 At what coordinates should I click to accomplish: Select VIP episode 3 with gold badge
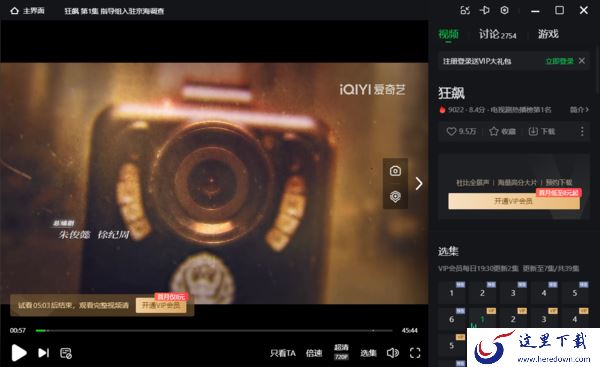coord(544,319)
